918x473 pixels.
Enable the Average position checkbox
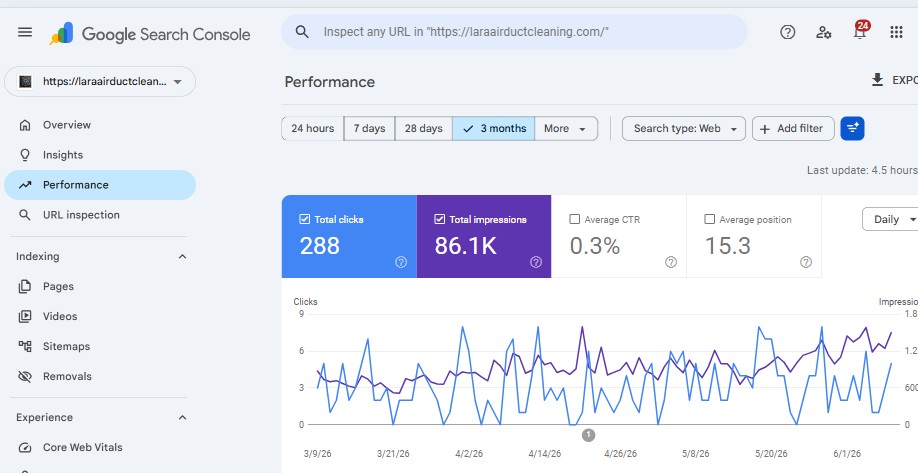coord(710,219)
